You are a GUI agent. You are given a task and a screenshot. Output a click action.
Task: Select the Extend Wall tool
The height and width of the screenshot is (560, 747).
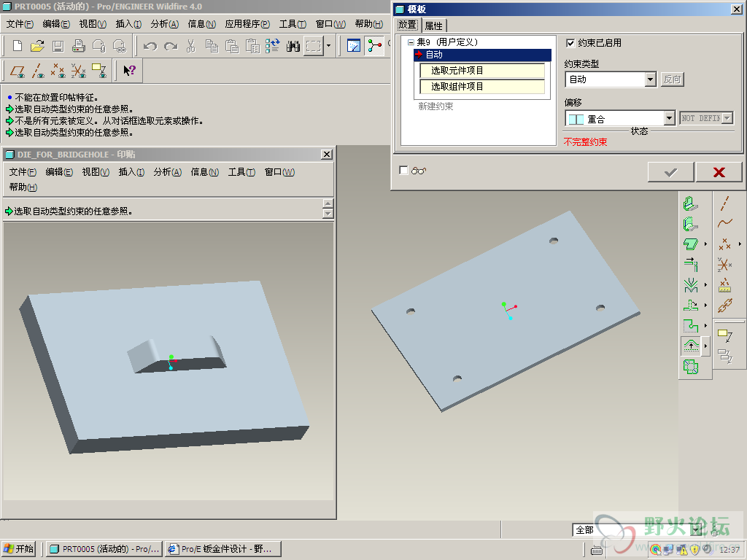coord(690,264)
